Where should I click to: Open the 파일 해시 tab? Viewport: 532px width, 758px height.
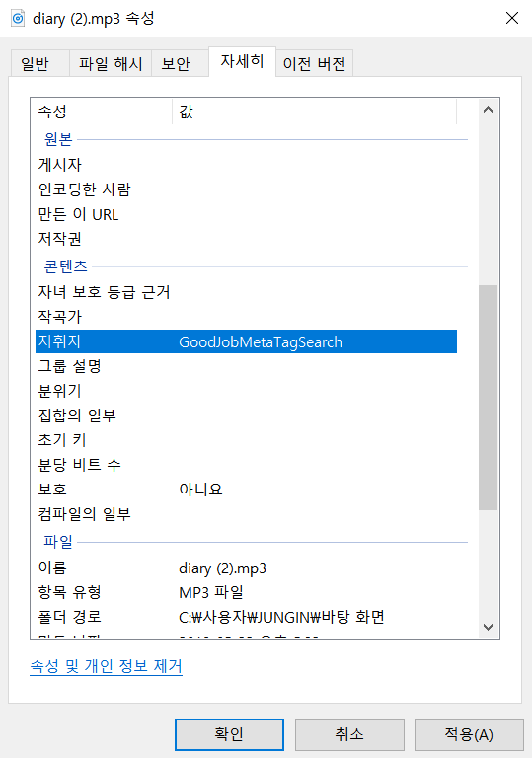click(x=111, y=63)
